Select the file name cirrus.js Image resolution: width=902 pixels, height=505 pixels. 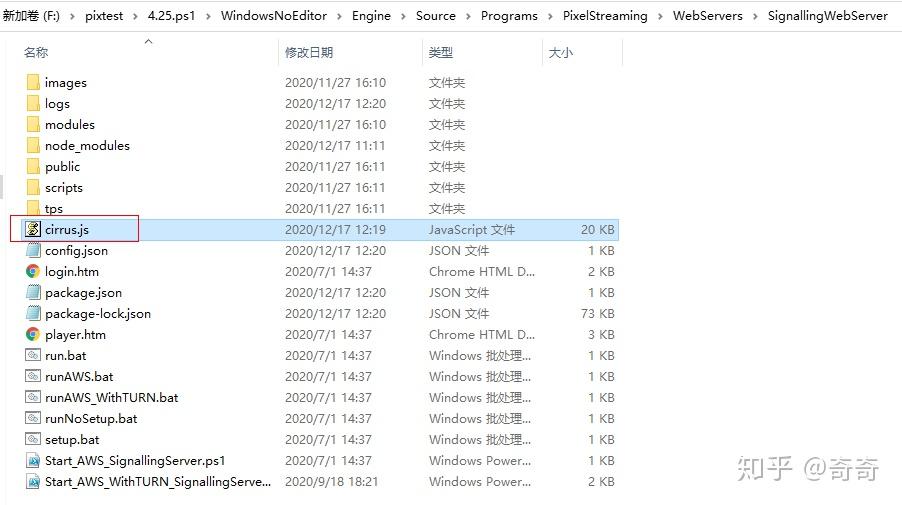(x=67, y=229)
